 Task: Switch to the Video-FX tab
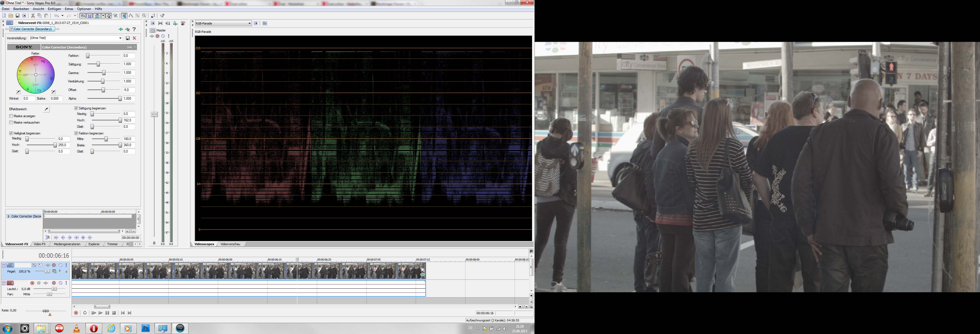(40, 244)
